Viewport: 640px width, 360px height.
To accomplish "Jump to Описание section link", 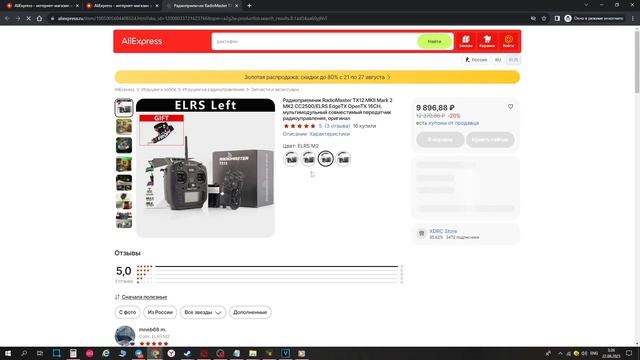I will click(x=294, y=134).
